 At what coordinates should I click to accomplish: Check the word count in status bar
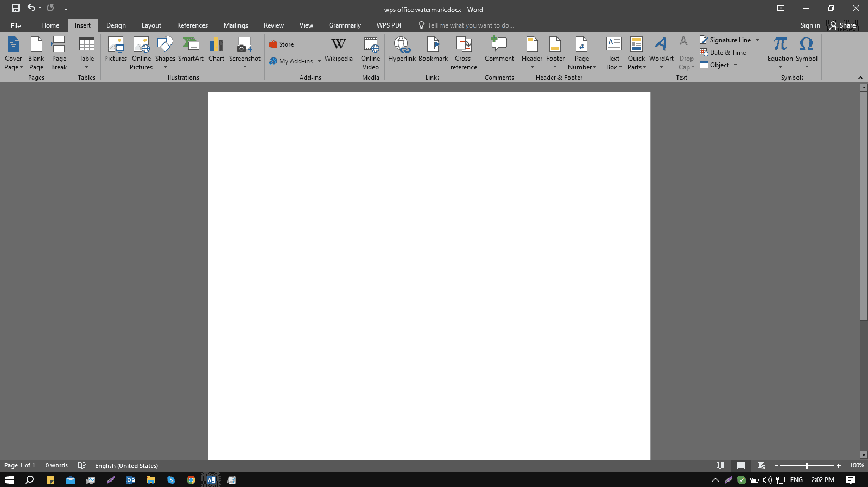56,465
